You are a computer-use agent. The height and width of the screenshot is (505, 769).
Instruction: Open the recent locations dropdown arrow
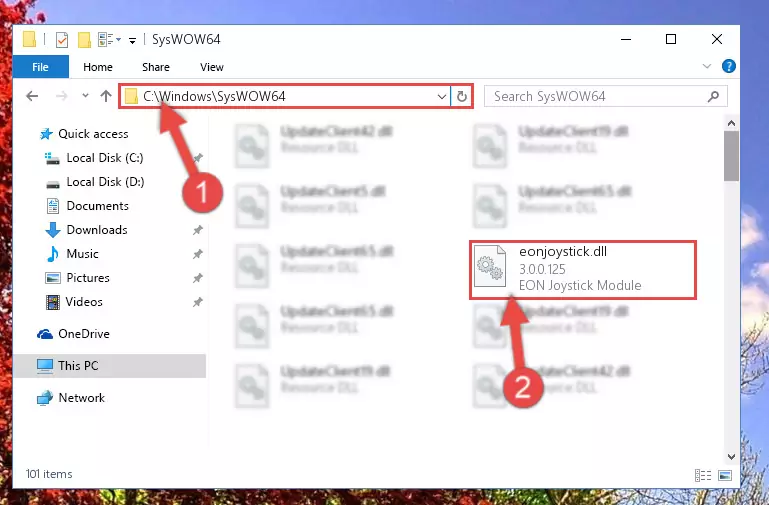85,96
